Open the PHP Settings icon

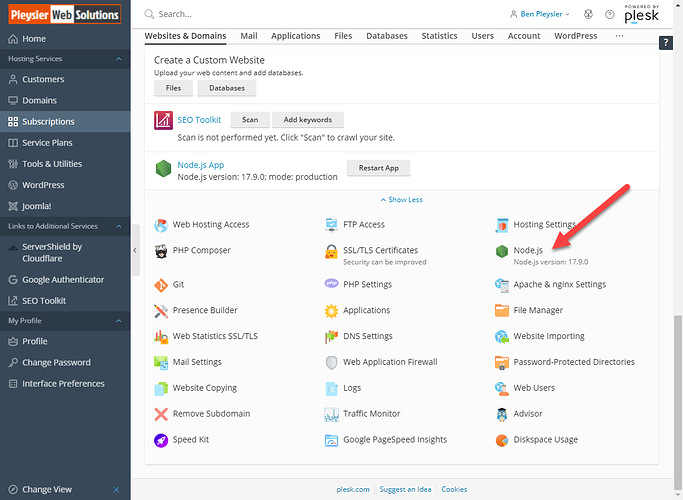331,284
